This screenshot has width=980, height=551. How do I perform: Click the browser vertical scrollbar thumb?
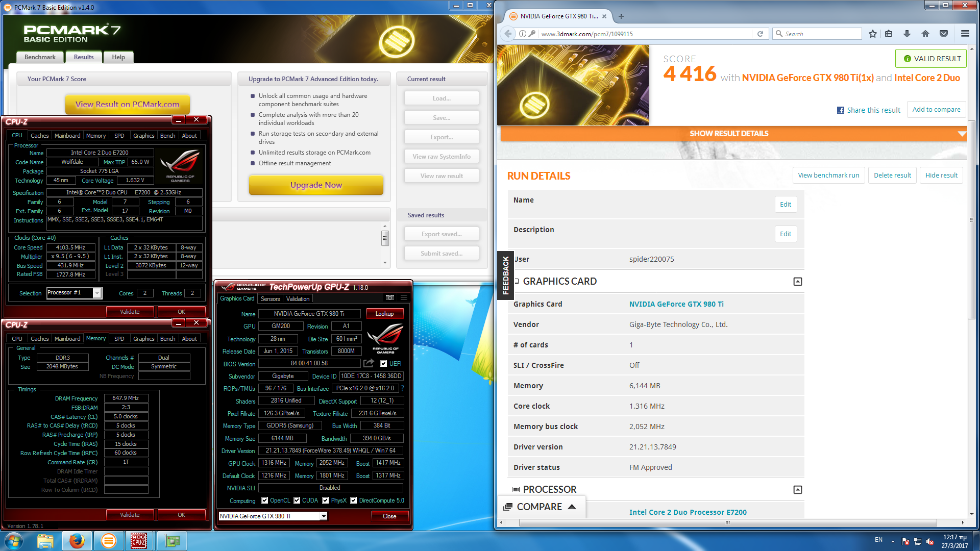click(972, 220)
